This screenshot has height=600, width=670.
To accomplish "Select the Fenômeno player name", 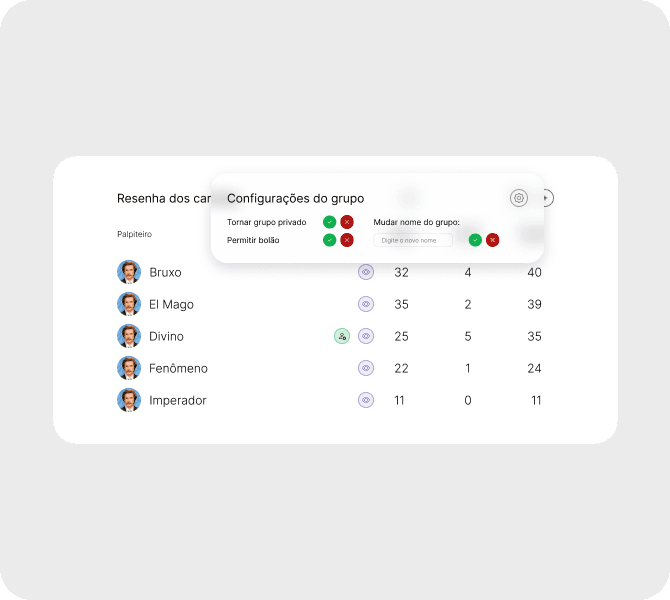I will click(x=178, y=368).
